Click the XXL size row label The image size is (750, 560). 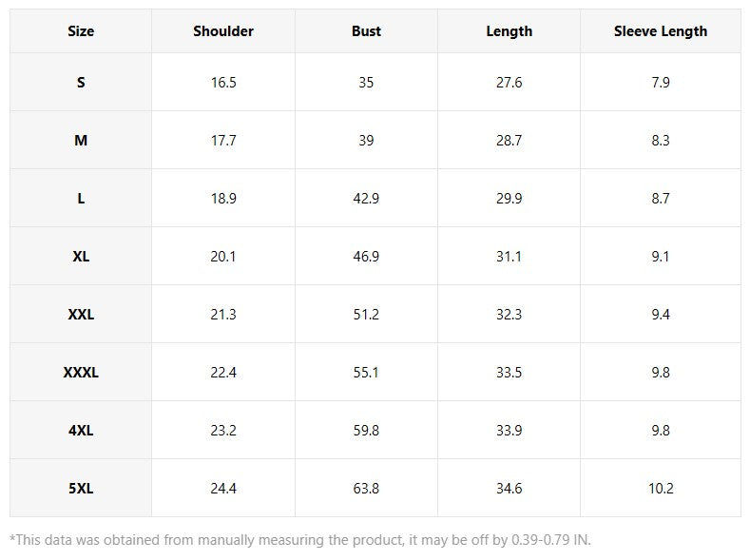(81, 314)
